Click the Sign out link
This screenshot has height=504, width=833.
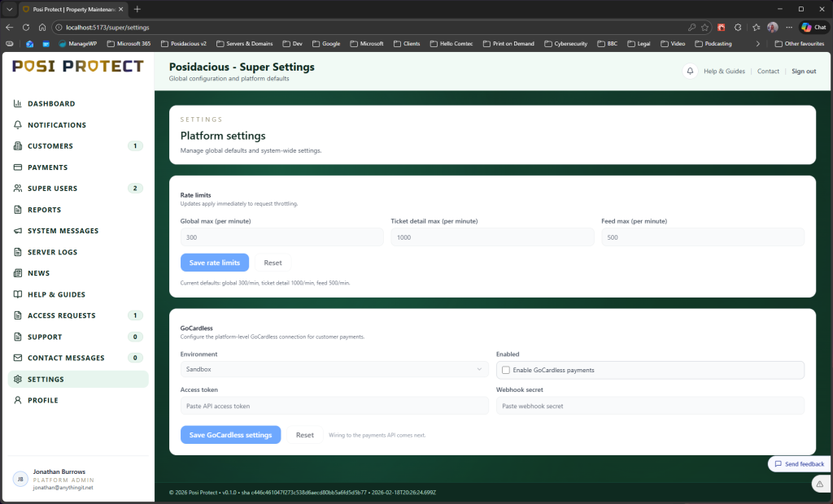pyautogui.click(x=804, y=72)
